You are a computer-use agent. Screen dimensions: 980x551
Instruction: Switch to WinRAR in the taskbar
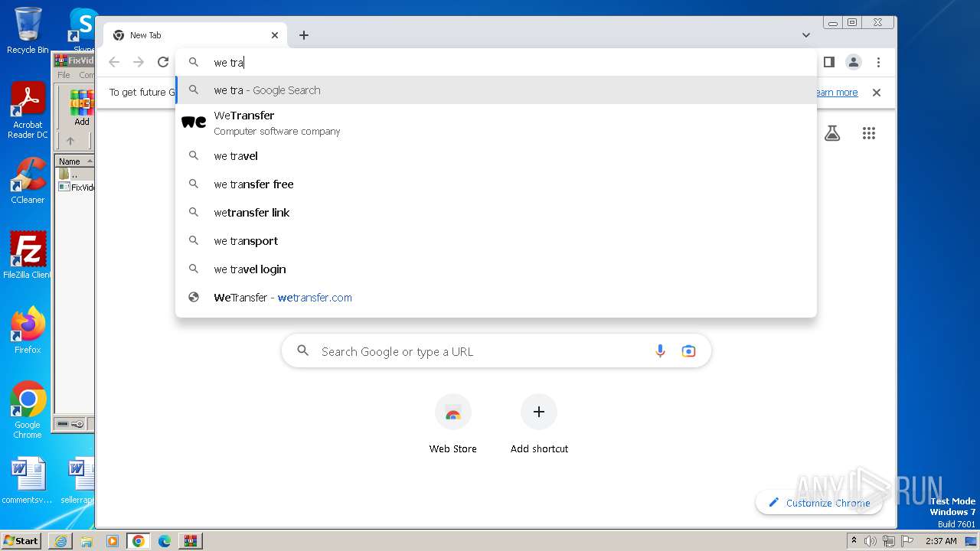pos(191,541)
